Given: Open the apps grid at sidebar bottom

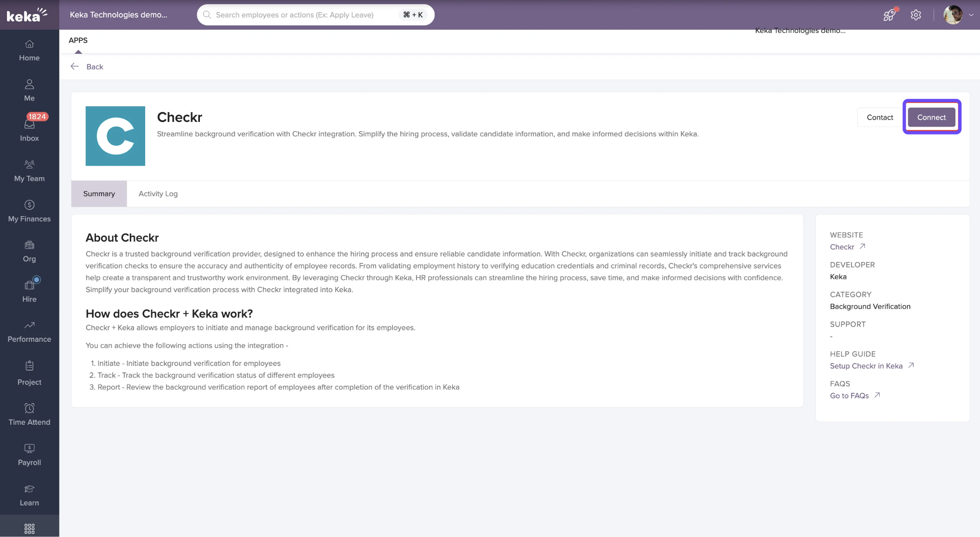Looking at the screenshot, I should pyautogui.click(x=29, y=528).
